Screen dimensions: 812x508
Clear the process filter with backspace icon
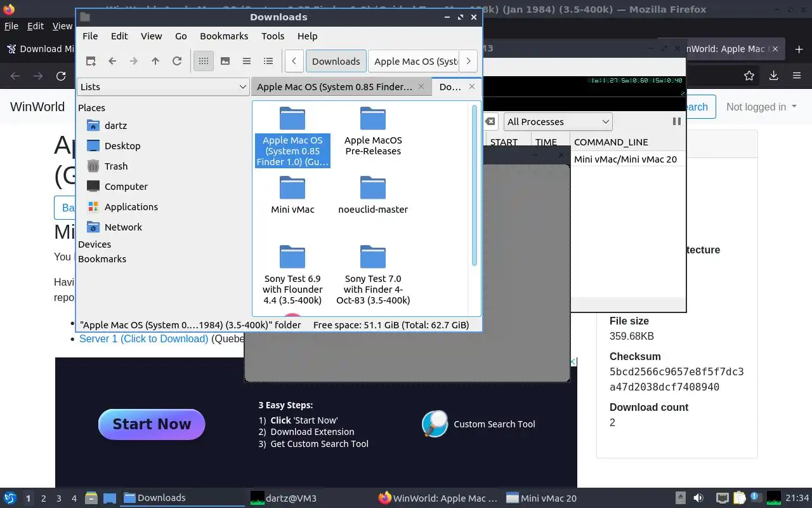491,121
